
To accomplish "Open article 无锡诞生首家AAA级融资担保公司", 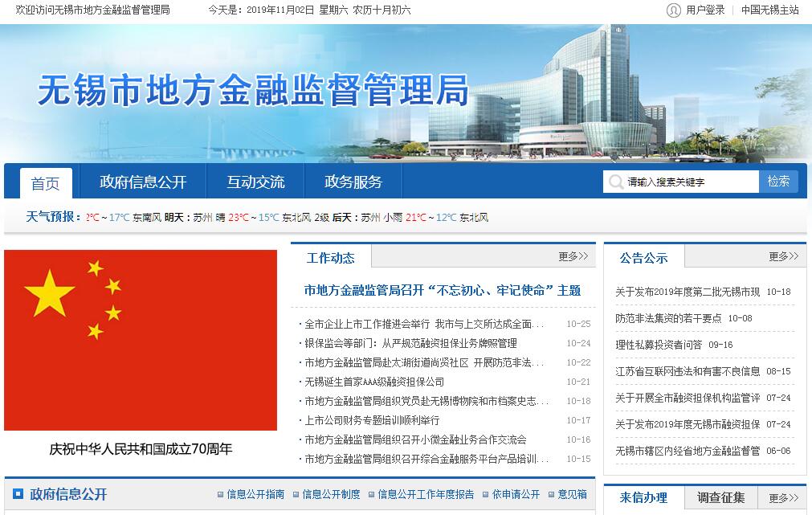I will [x=374, y=382].
